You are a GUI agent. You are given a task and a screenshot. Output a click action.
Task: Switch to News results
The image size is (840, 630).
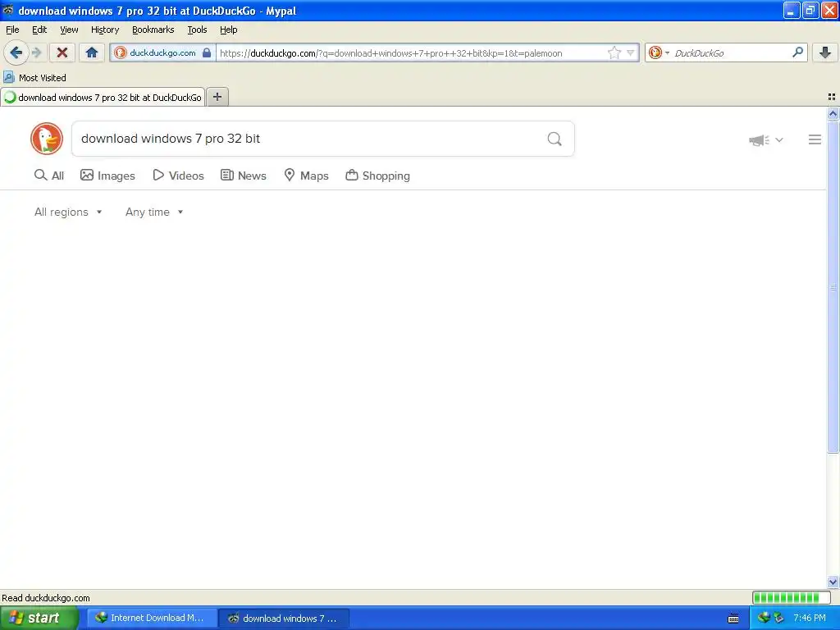click(244, 176)
